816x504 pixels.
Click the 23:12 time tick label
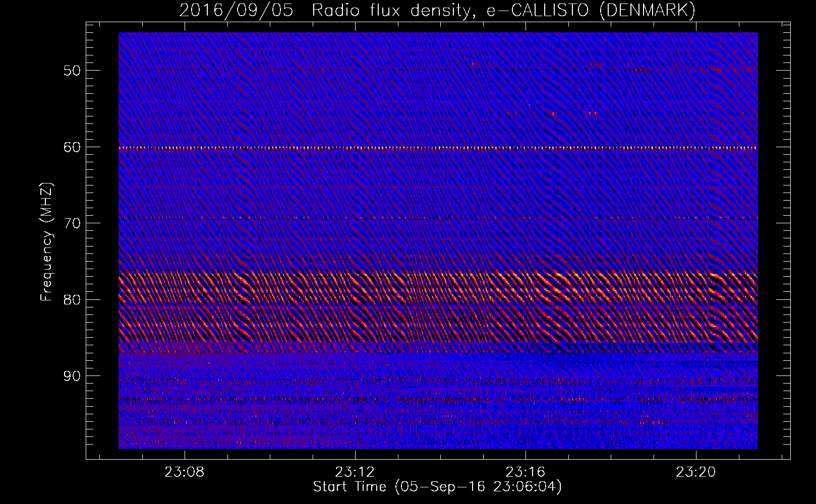(355, 472)
